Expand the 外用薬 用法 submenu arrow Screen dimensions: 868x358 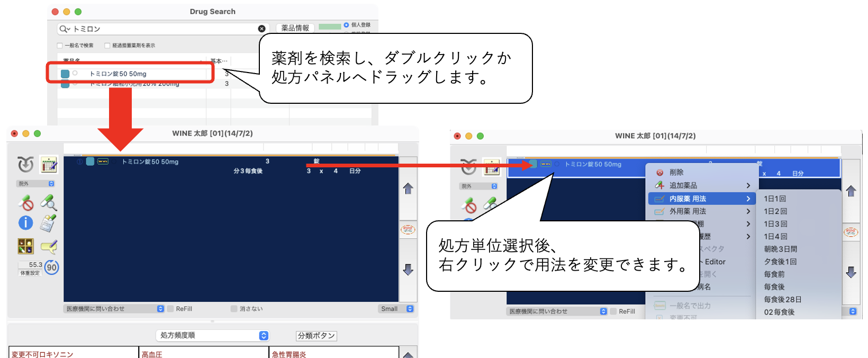(x=748, y=211)
